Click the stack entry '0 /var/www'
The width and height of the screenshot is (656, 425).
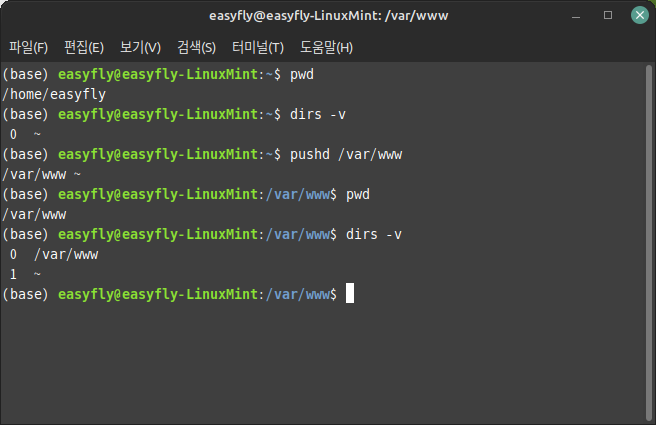(54, 254)
